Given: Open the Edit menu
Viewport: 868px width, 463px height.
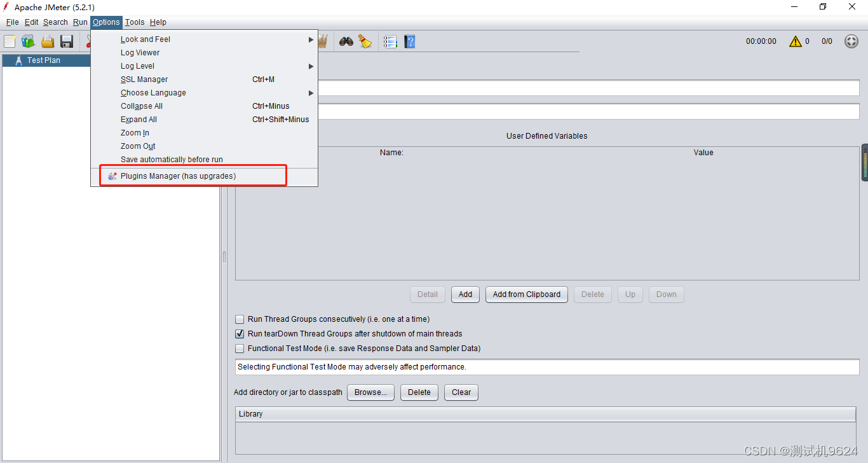Looking at the screenshot, I should pos(32,22).
